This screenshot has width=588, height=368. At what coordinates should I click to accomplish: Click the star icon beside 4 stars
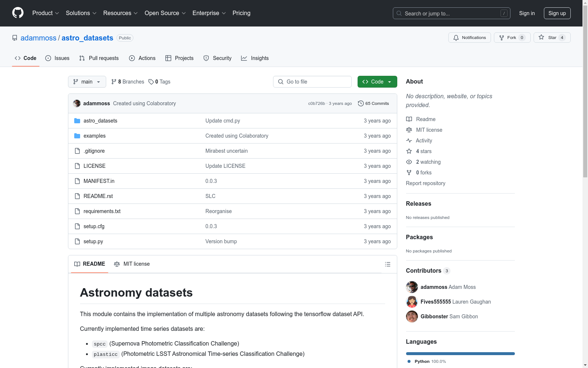coord(409,151)
